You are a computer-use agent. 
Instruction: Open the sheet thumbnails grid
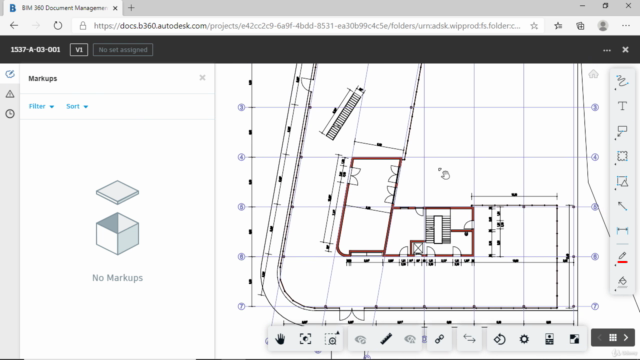(613, 338)
